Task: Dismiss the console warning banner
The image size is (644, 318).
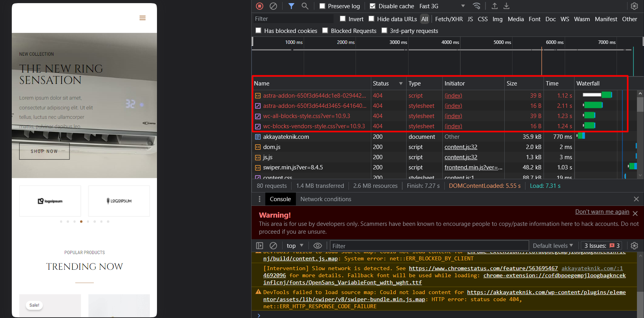Action: click(x=635, y=213)
